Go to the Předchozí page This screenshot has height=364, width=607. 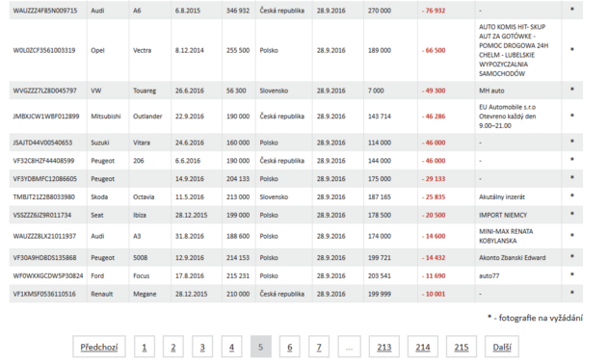click(x=99, y=347)
